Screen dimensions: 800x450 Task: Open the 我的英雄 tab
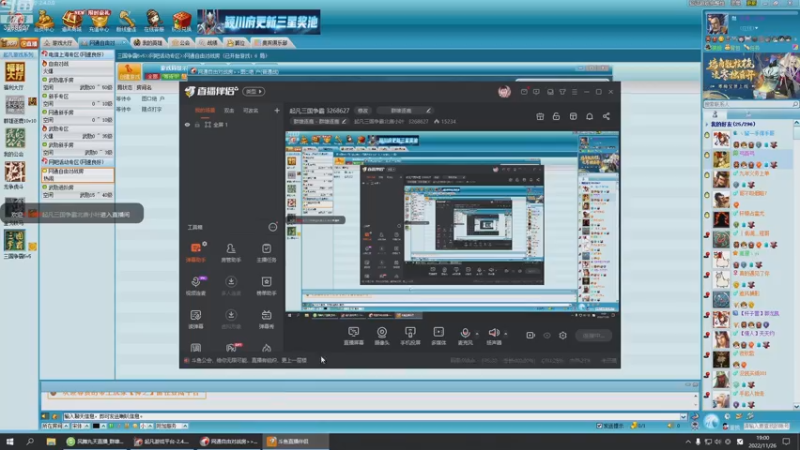148,43
